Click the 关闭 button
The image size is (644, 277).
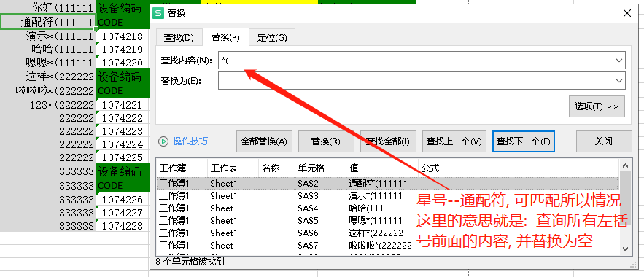pyautogui.click(x=604, y=141)
